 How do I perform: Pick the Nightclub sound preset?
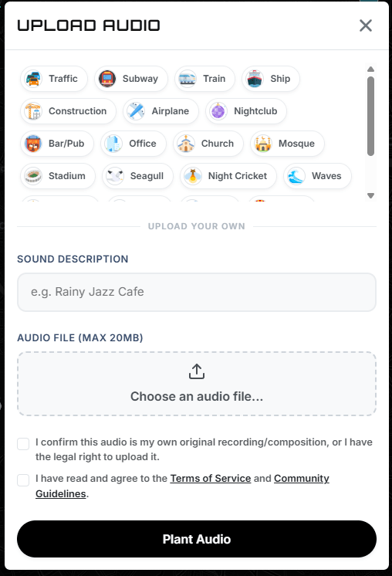click(246, 111)
